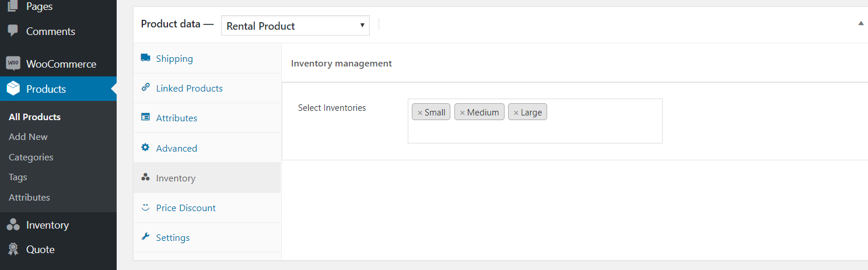Open Comments in the admin sidebar
The width and height of the screenshot is (868, 270).
(x=50, y=31)
